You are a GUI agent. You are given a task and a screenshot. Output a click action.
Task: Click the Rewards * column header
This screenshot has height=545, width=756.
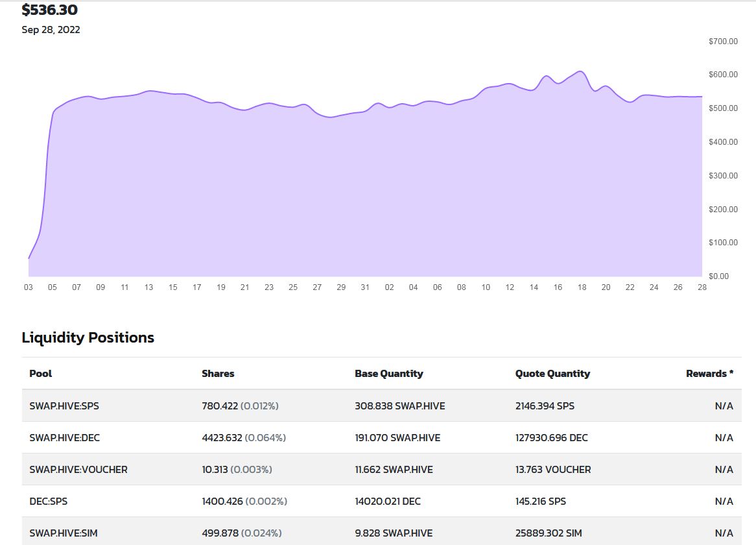pyautogui.click(x=709, y=374)
